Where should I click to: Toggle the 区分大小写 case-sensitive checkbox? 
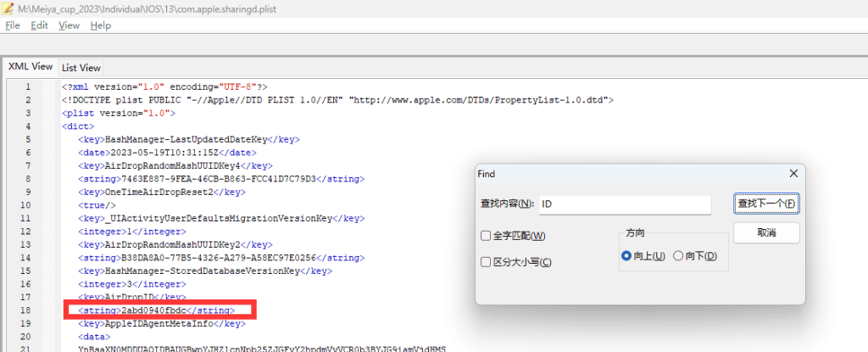[x=486, y=262]
